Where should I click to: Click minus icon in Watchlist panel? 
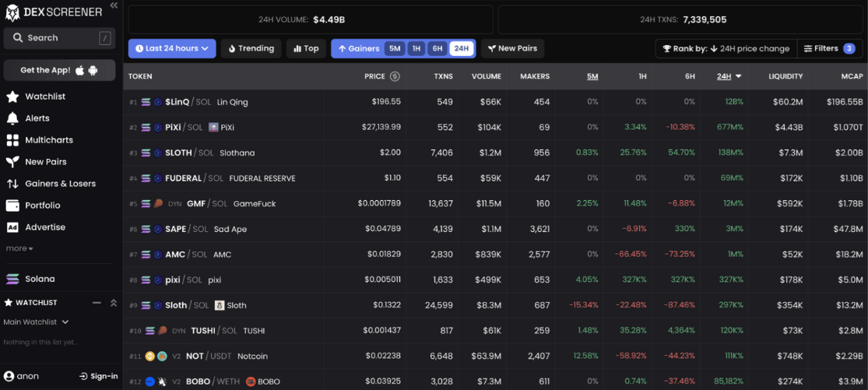(97, 303)
